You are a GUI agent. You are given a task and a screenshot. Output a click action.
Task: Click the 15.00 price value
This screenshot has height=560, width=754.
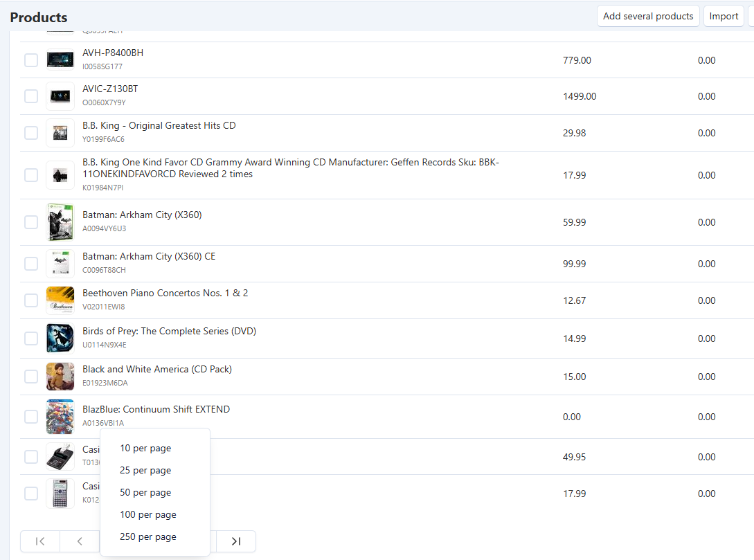(574, 377)
